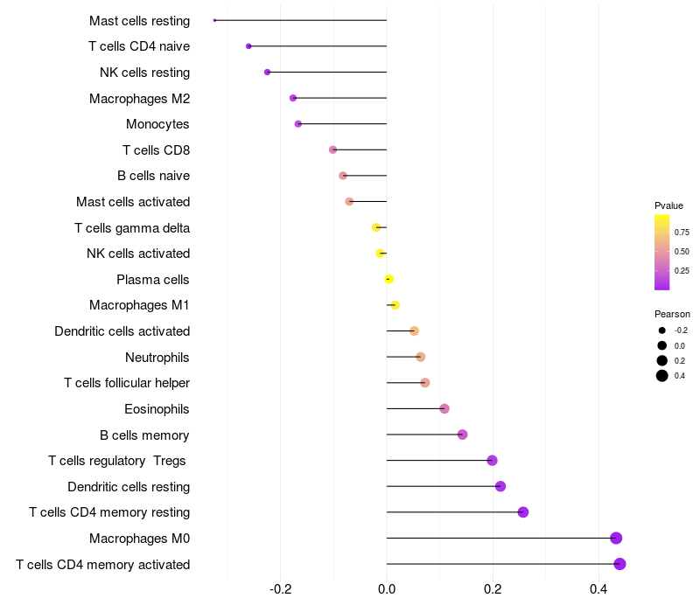
Task: Click the Pearson -0.2 legend circle
Action: coord(662,330)
